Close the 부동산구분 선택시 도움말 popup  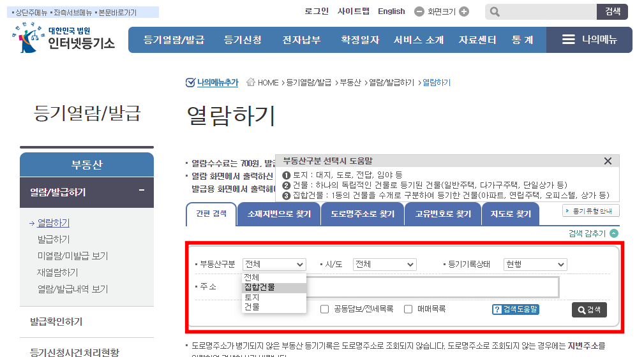point(608,161)
